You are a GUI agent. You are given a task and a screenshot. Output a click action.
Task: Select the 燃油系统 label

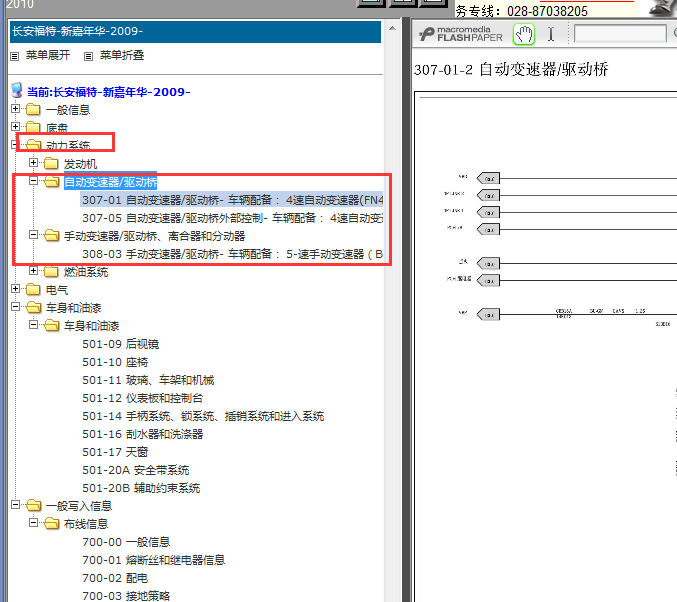pyautogui.click(x=86, y=272)
